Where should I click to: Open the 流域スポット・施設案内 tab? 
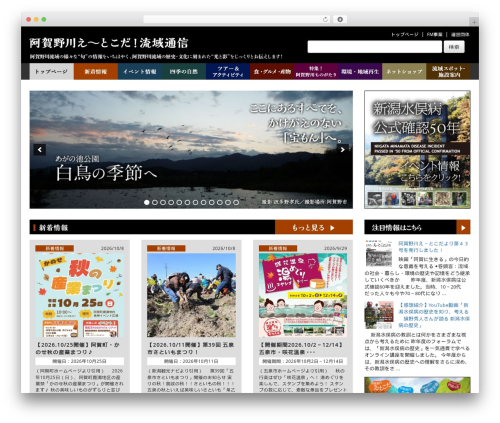[448, 71]
